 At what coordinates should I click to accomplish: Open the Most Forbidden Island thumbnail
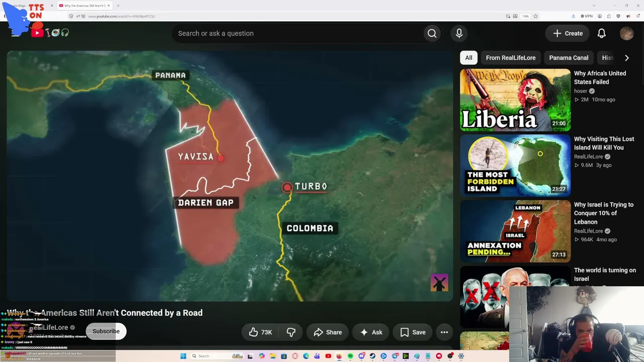coord(515,165)
